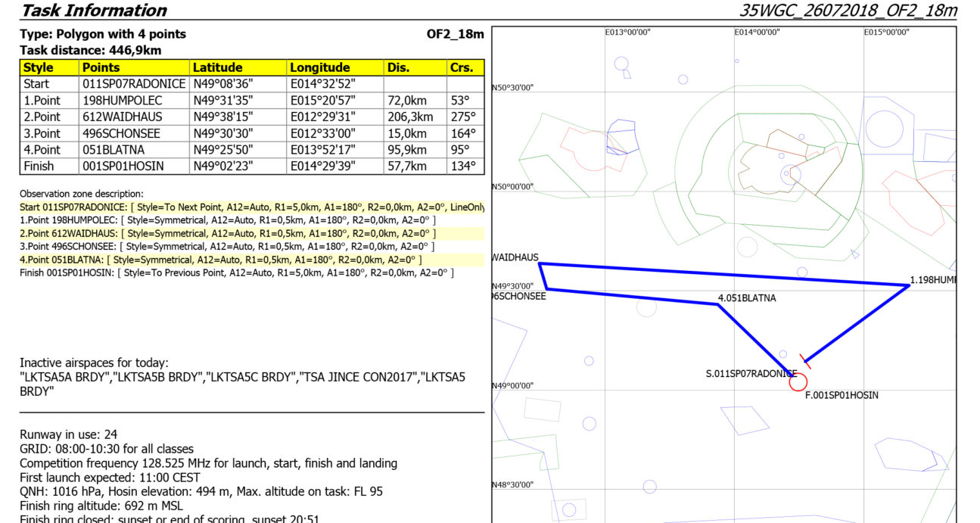Click the "Inactive airspaces for today" text
The width and height of the screenshot is (980, 523).
pos(94,363)
